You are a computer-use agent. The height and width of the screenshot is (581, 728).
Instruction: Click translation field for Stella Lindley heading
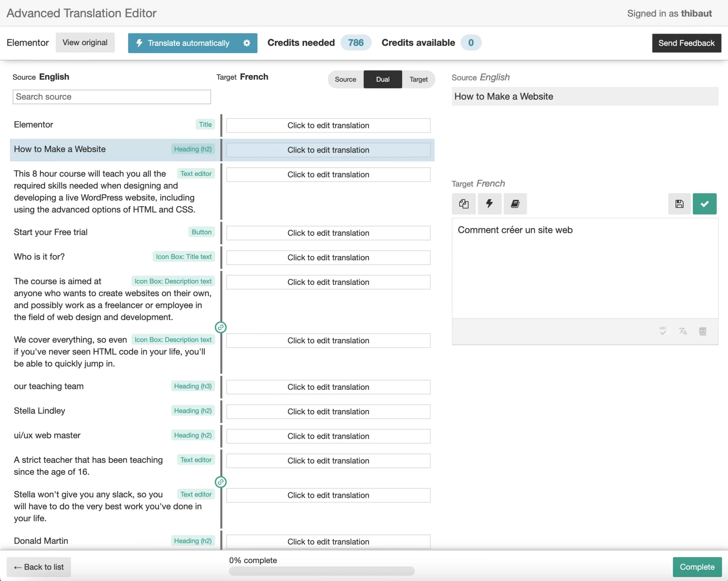pyautogui.click(x=328, y=411)
